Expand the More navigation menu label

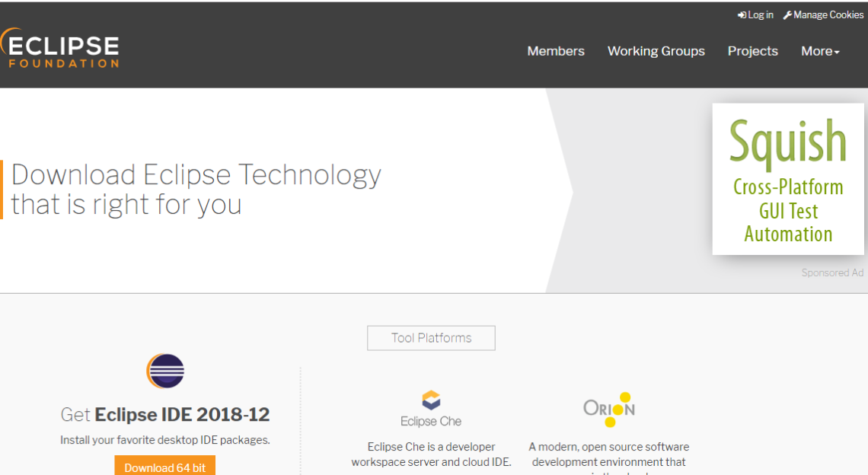coord(816,51)
